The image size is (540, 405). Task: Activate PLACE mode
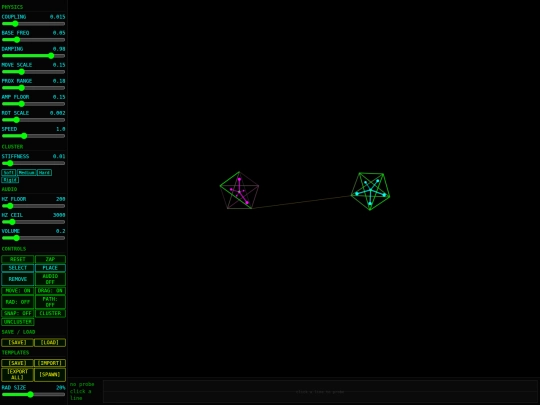pyautogui.click(x=50, y=268)
